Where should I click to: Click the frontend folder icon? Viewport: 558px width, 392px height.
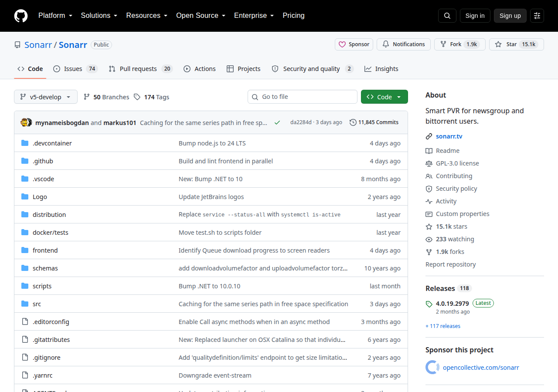click(x=25, y=250)
